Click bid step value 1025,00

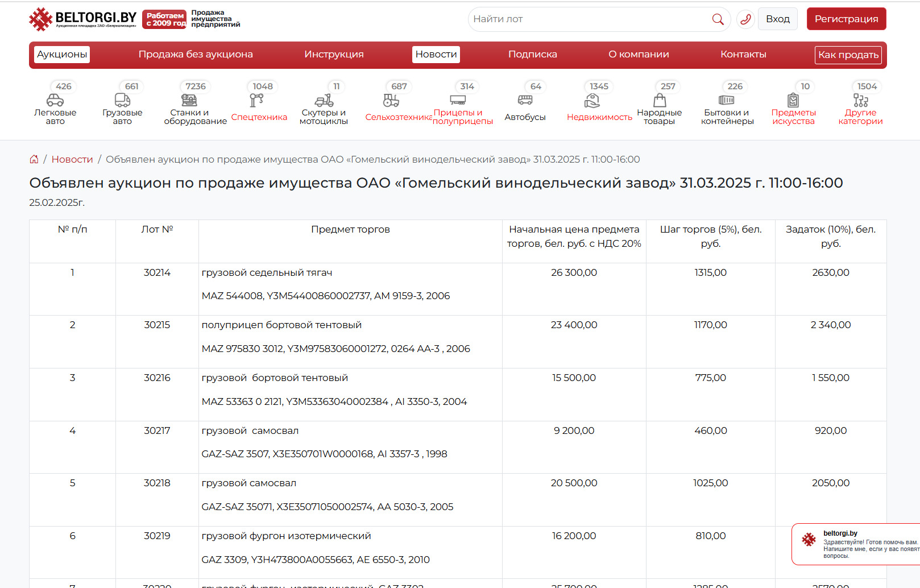click(710, 483)
